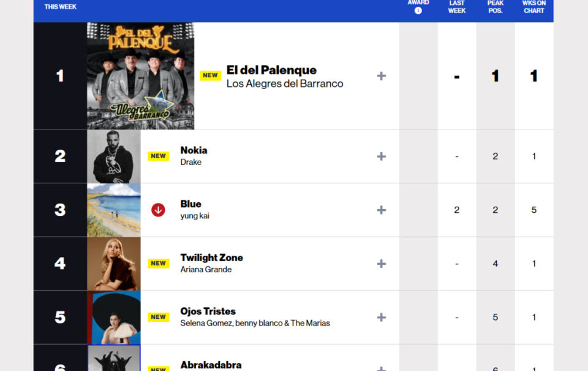The height and width of the screenshot is (371, 588).
Task: Open the Drake Nokia cover thumbnail
Action: [114, 156]
